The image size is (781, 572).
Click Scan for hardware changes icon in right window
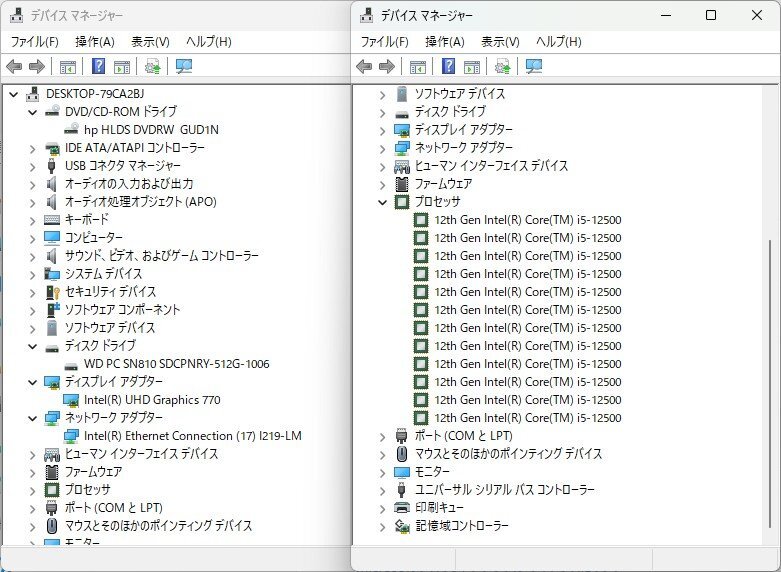(x=534, y=66)
